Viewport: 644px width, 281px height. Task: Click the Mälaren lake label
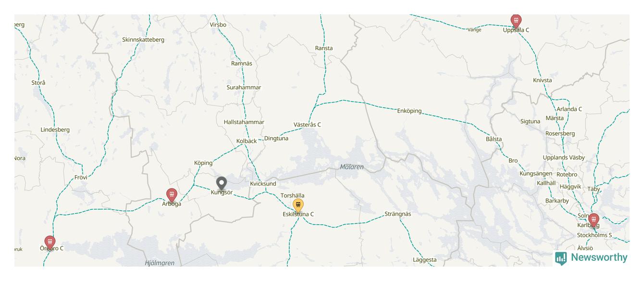coord(352,167)
